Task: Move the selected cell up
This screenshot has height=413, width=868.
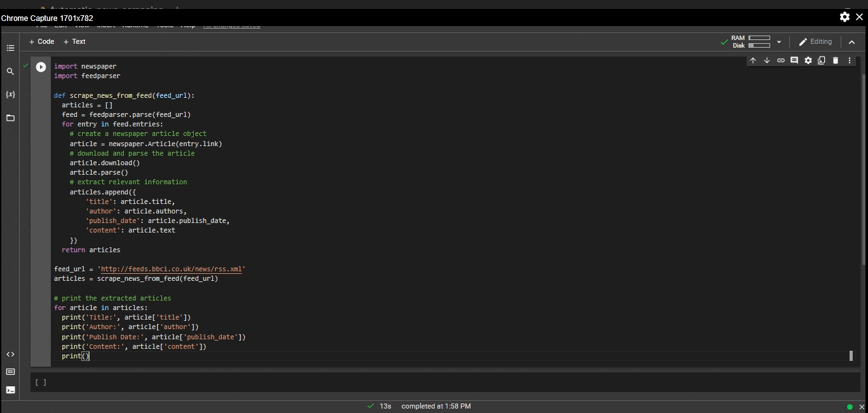Action: [x=753, y=60]
